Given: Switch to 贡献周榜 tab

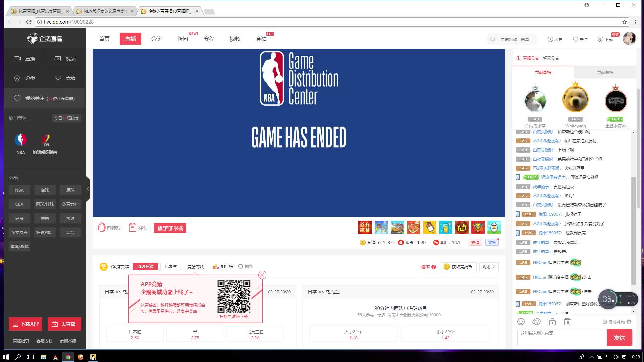Looking at the screenshot, I should (x=543, y=72).
